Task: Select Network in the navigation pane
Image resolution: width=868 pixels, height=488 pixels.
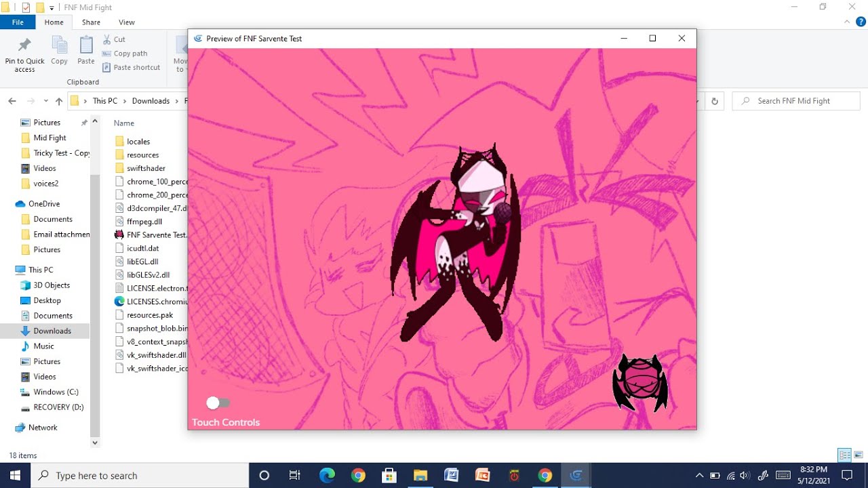Action: coord(43,428)
